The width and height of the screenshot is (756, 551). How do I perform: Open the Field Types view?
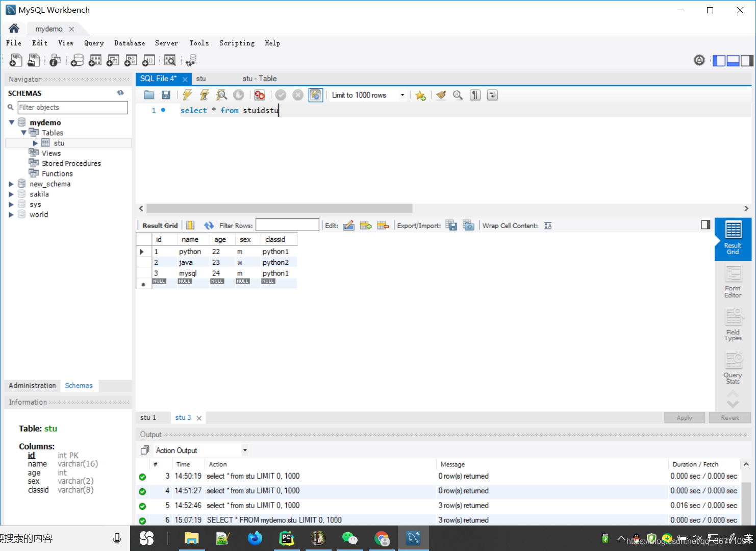[x=733, y=324]
